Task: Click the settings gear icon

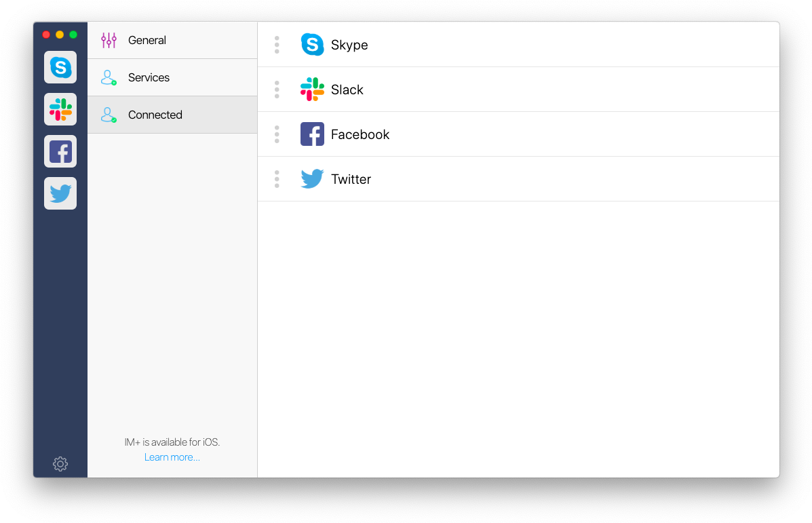Action: [x=60, y=464]
